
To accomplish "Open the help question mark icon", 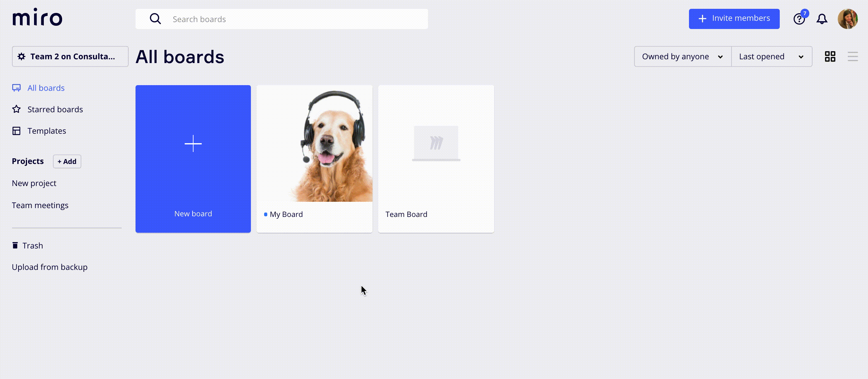I will click(799, 19).
